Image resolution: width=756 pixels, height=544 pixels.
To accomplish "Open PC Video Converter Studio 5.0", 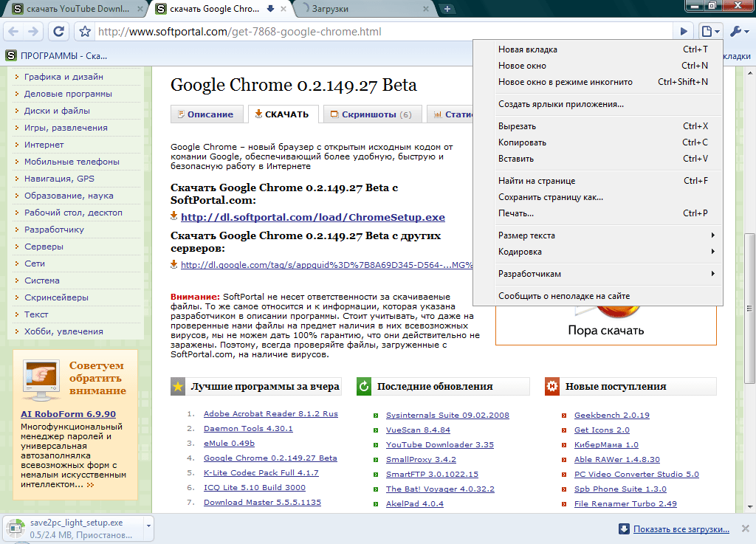I will (x=636, y=474).
